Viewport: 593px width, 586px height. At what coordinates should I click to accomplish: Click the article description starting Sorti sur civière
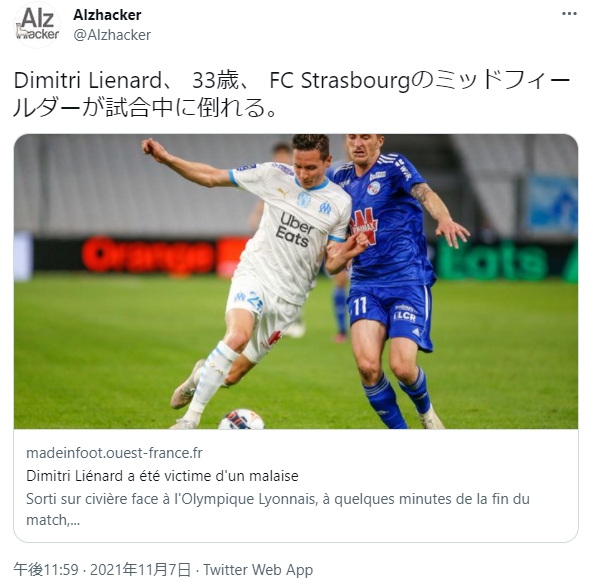click(278, 509)
